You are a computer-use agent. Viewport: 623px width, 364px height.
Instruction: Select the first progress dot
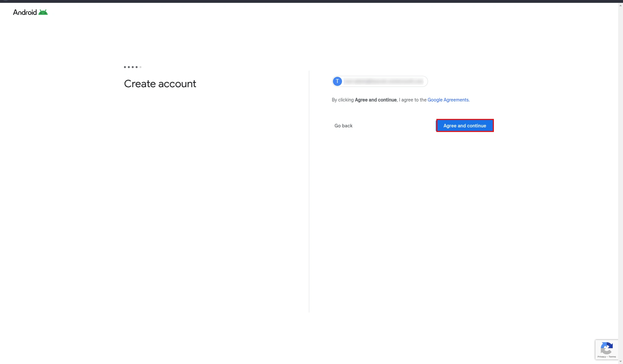[125, 67]
